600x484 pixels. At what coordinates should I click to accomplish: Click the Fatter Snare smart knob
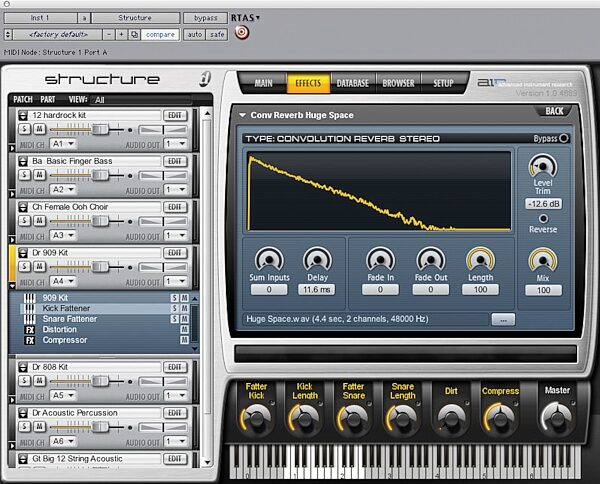coord(353,418)
